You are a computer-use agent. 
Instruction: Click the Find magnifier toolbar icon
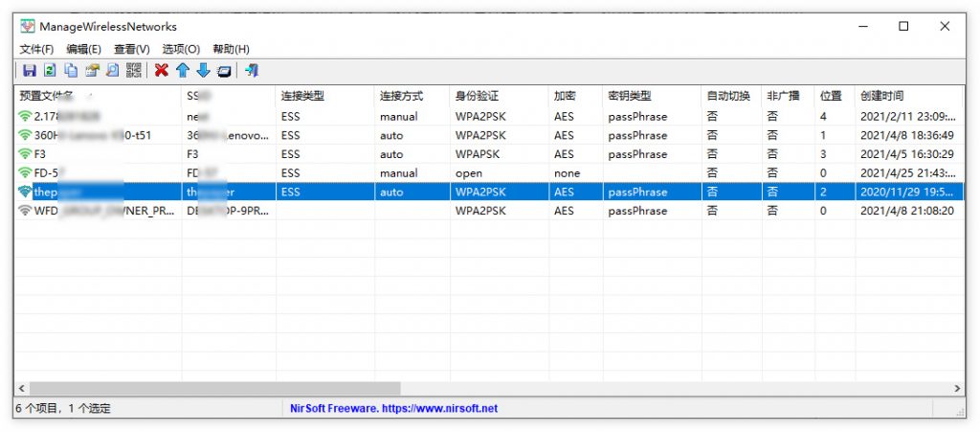pos(113,70)
